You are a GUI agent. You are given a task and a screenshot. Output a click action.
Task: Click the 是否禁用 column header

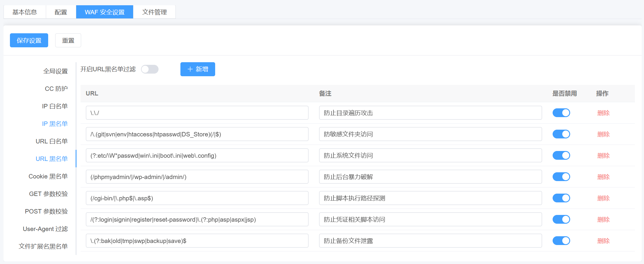(x=565, y=93)
